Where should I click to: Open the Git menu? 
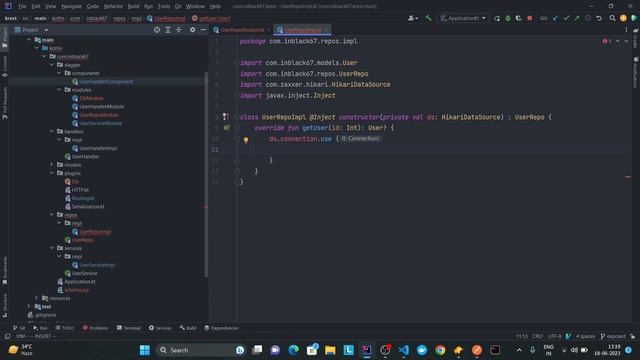click(178, 7)
